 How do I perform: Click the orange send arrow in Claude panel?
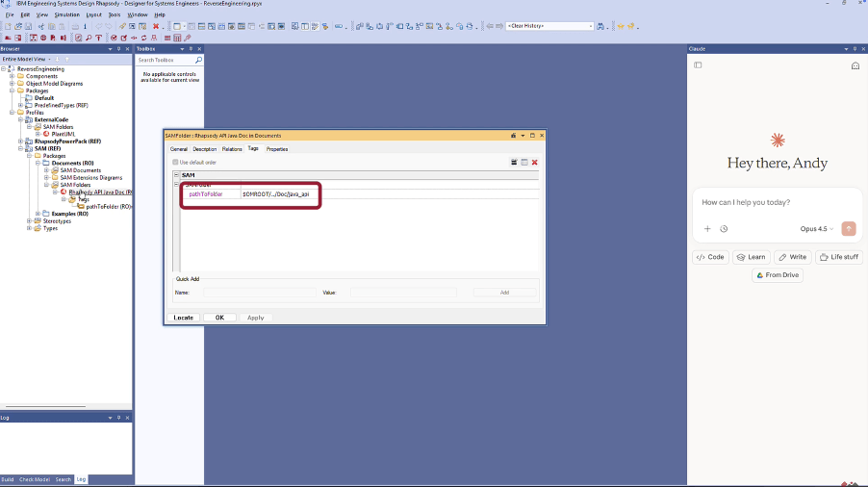849,228
